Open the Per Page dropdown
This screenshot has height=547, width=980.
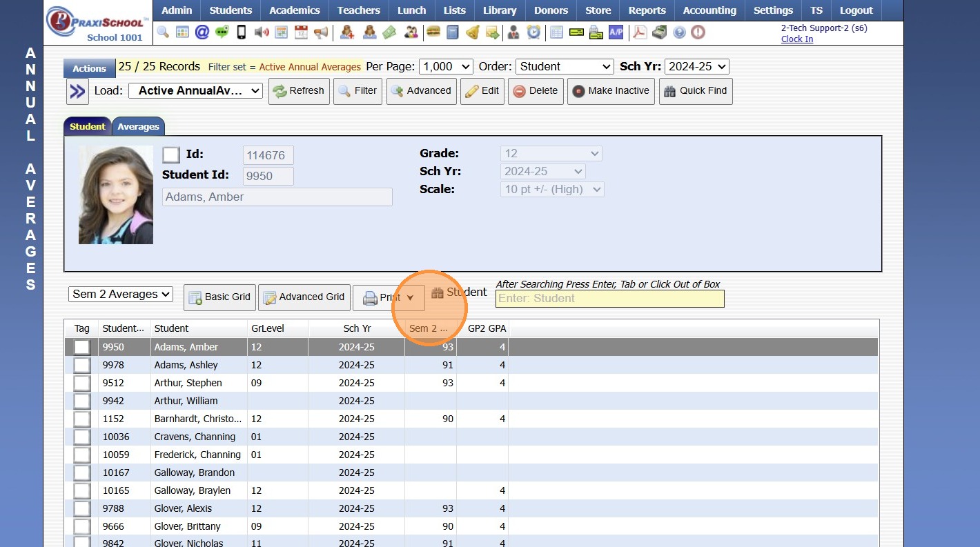(x=446, y=66)
